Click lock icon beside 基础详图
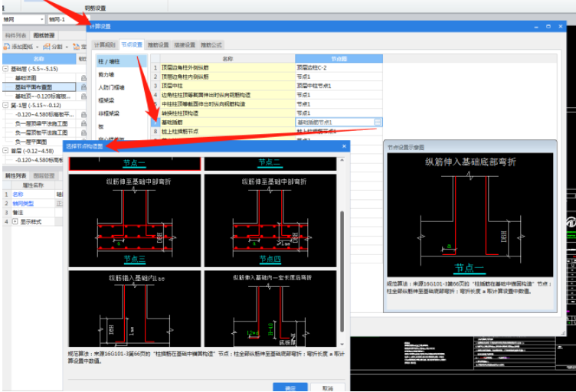Viewport: 576px width, 392px height. (x=83, y=78)
